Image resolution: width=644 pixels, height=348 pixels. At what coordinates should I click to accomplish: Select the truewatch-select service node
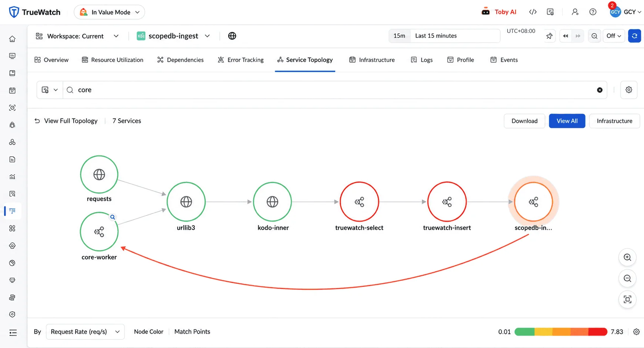(x=359, y=202)
